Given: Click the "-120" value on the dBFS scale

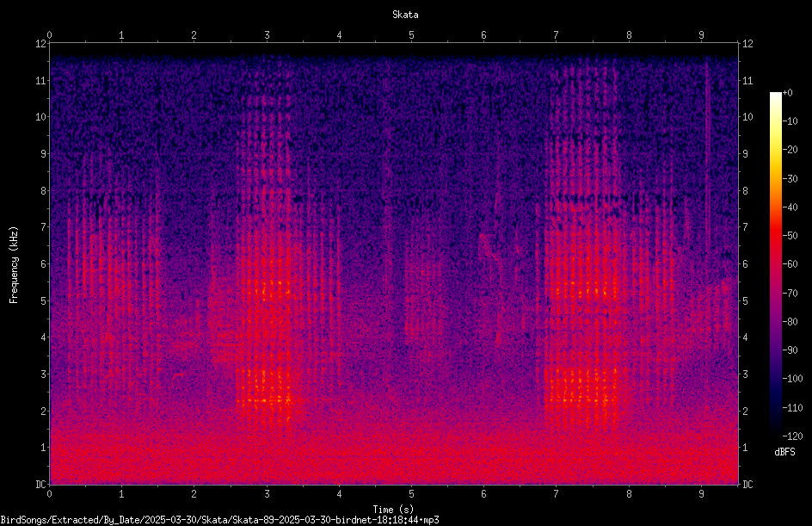Looking at the screenshot, I should coord(792,436).
